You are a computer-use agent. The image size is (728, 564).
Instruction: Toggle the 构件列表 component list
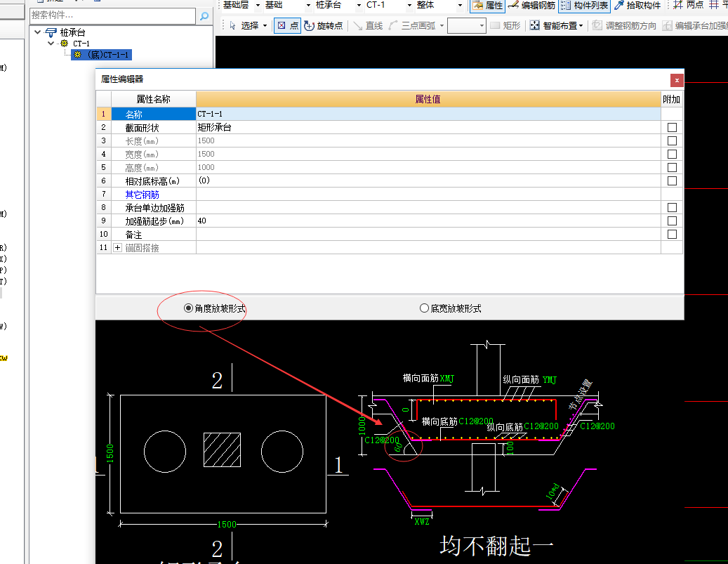click(x=585, y=5)
